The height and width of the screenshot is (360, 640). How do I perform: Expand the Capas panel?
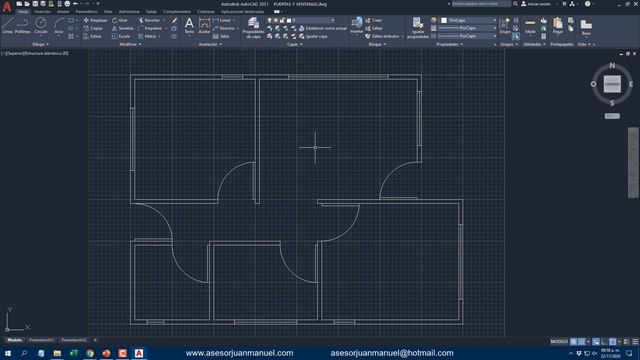295,44
